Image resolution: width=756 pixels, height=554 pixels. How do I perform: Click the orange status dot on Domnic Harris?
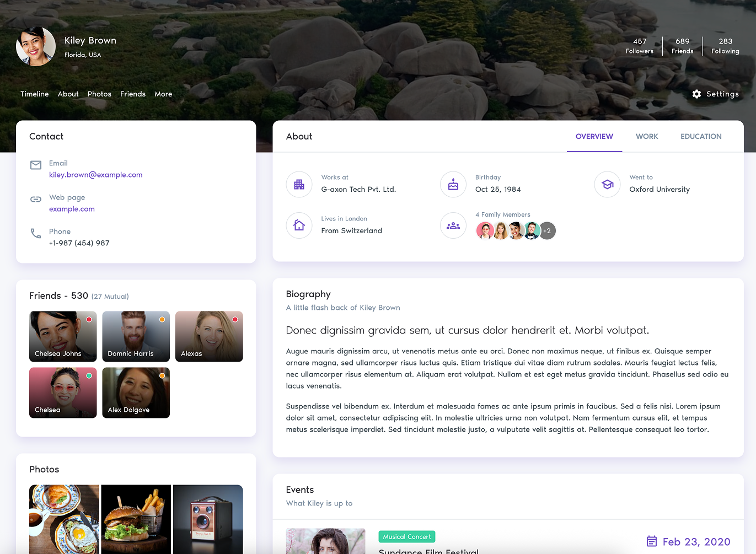point(162,319)
